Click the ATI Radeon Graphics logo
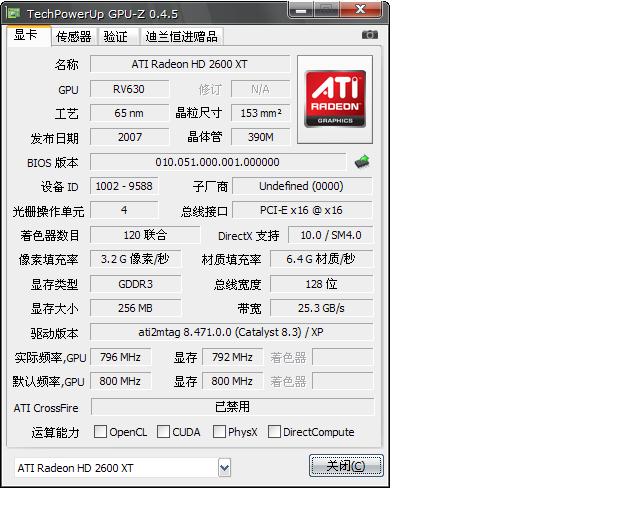Screen dimensions: 640x512 (335, 99)
